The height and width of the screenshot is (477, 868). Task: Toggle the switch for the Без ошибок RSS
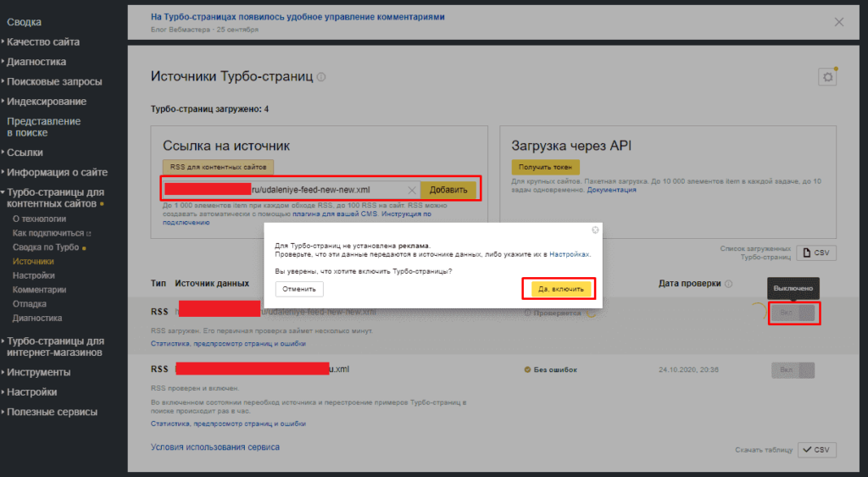793,370
